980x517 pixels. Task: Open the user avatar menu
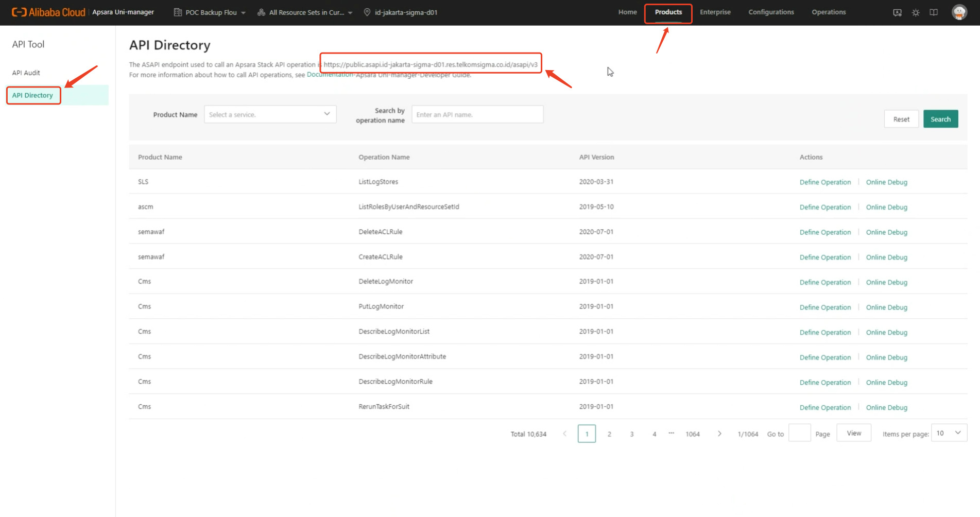[x=959, y=12]
